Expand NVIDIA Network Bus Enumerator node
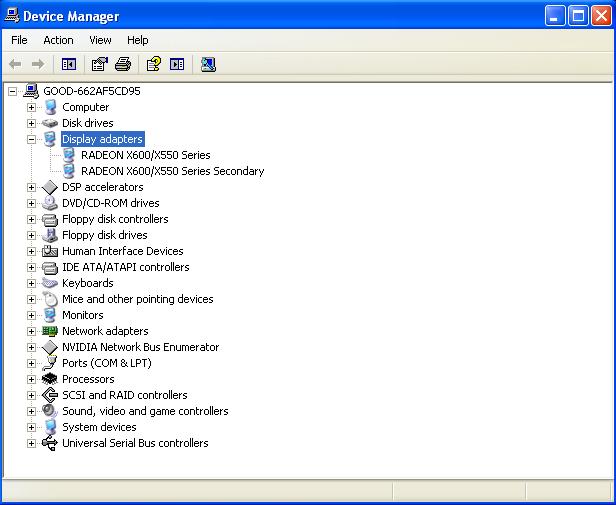616x505 pixels. click(31, 347)
